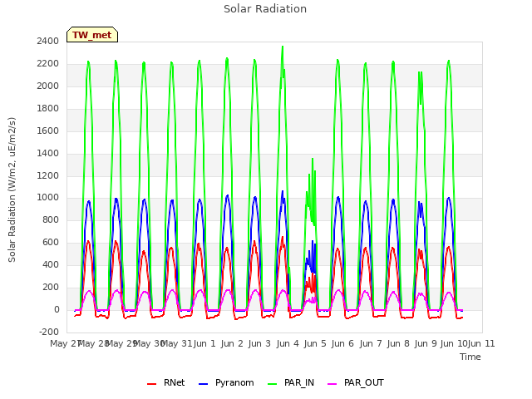Click the Jun 4 x-axis tick label
Screen dimensions: 532x399
288,343
